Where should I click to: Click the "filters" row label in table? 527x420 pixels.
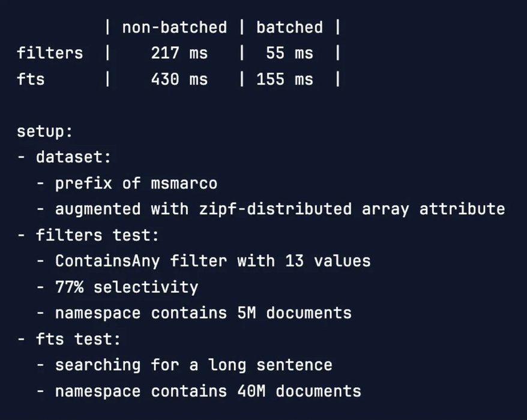pyautogui.click(x=50, y=53)
